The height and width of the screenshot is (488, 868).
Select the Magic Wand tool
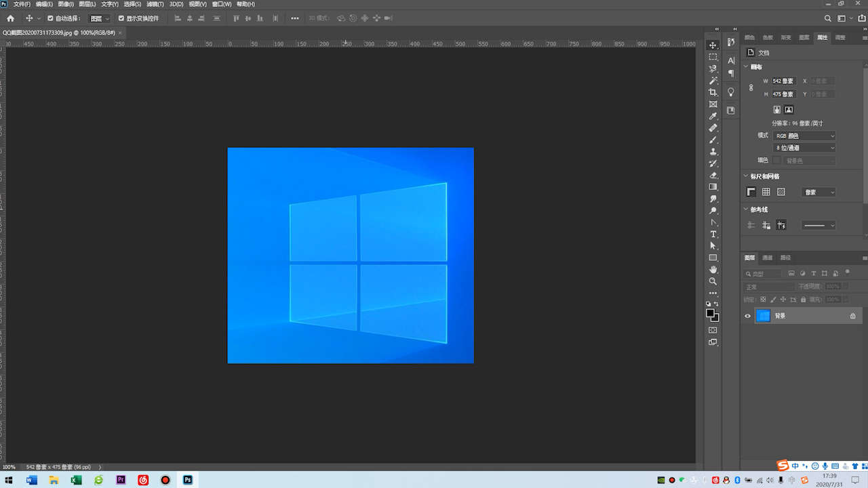point(713,81)
